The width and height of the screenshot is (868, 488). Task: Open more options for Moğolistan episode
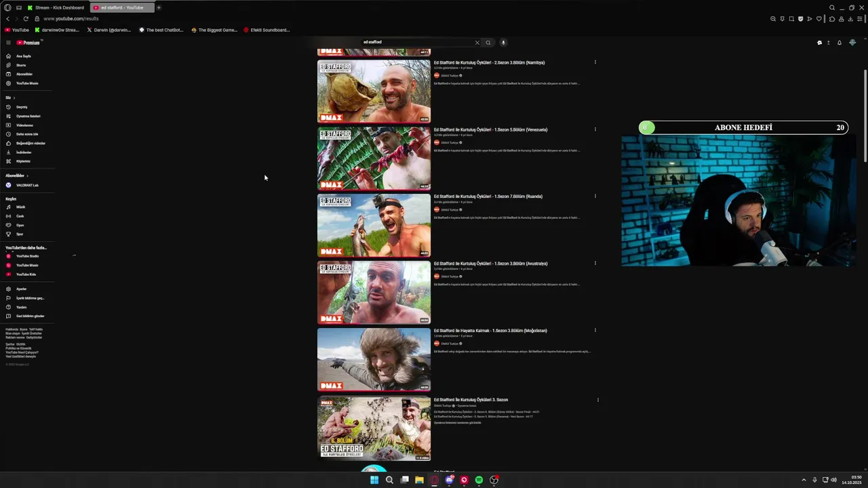595,330
